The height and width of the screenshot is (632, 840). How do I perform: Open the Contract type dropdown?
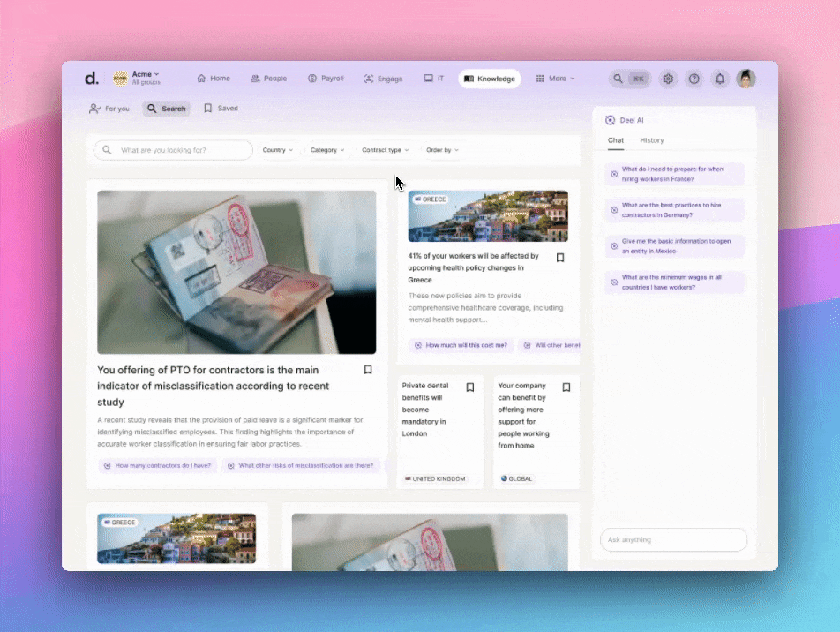(384, 150)
